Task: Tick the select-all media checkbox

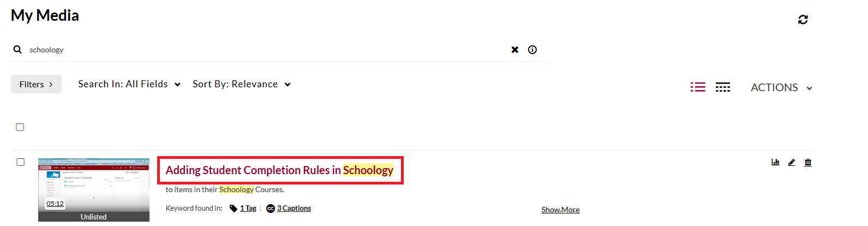Action: point(20,127)
